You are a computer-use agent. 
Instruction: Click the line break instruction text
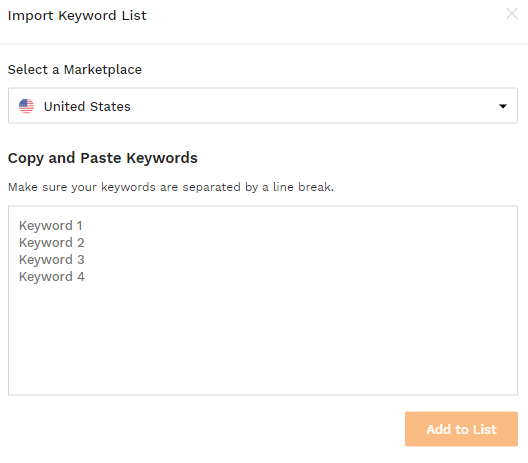click(171, 187)
